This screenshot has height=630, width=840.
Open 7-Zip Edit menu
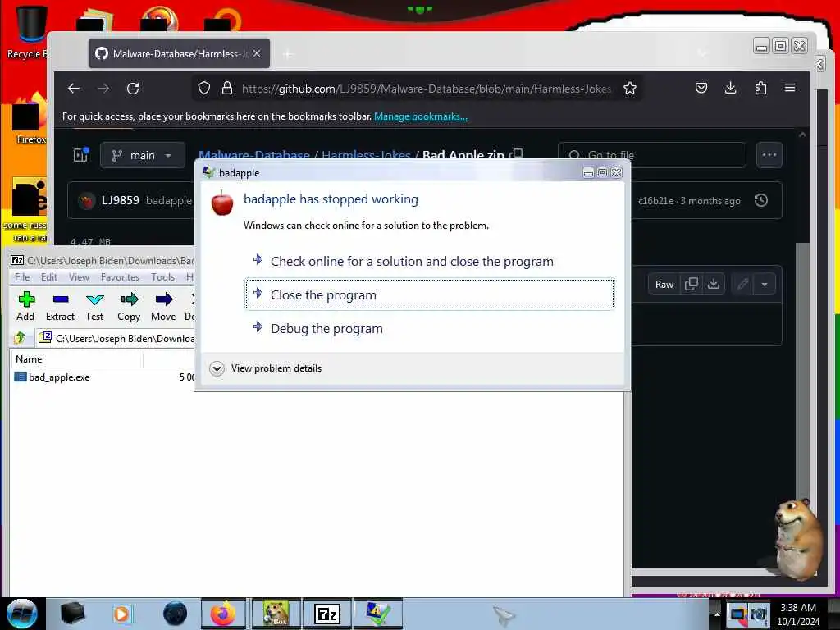coord(48,277)
